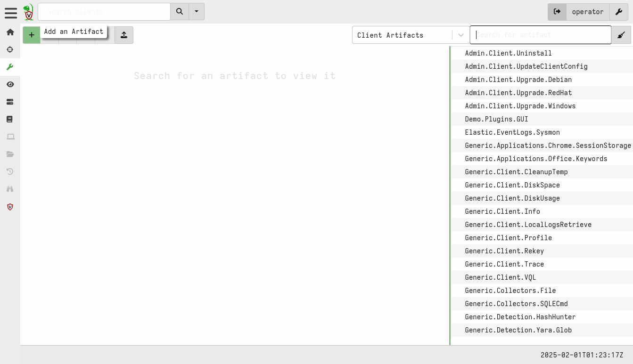
Task: Click the operator user button
Action: 588,12
